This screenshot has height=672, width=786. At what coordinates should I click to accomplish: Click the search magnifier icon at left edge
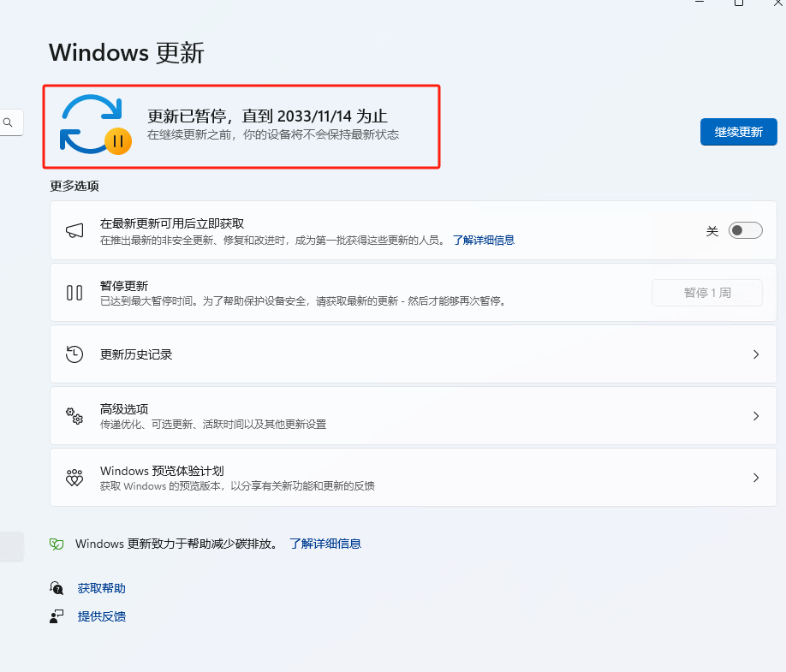(8, 122)
